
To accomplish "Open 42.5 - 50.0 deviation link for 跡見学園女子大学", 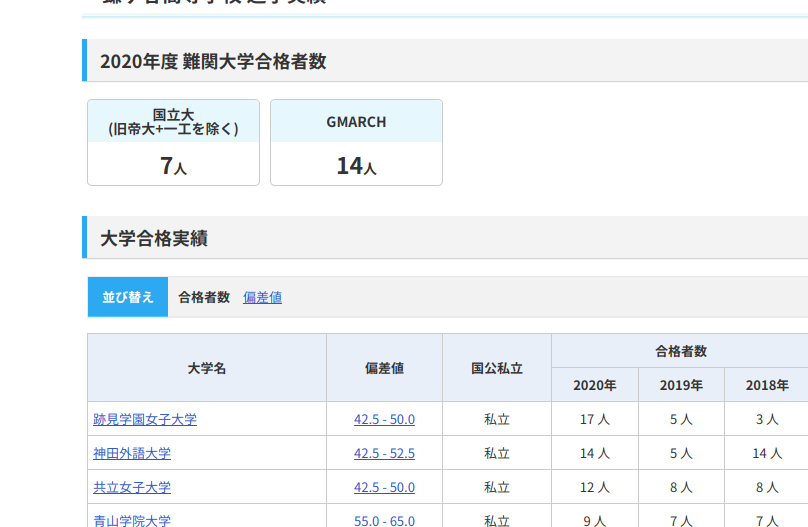I will 384,419.
